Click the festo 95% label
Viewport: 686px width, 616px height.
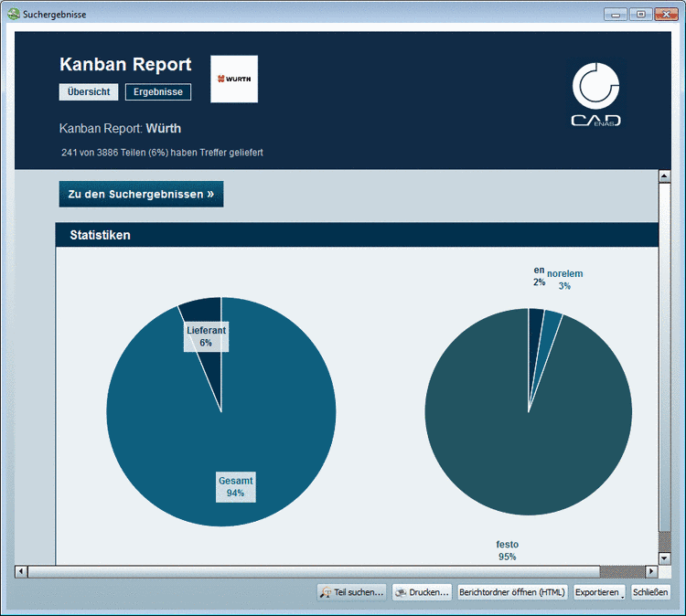click(x=507, y=550)
